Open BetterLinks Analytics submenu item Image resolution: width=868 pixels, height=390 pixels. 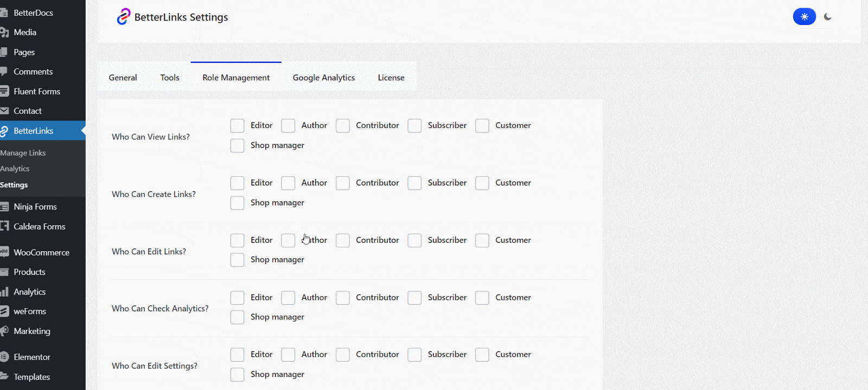pos(15,169)
